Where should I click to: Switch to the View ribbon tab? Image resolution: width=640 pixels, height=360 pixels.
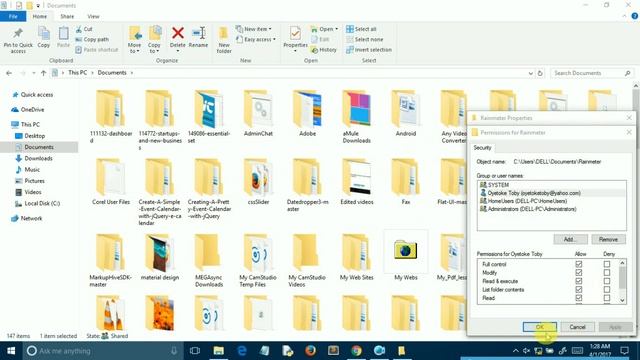93,16
